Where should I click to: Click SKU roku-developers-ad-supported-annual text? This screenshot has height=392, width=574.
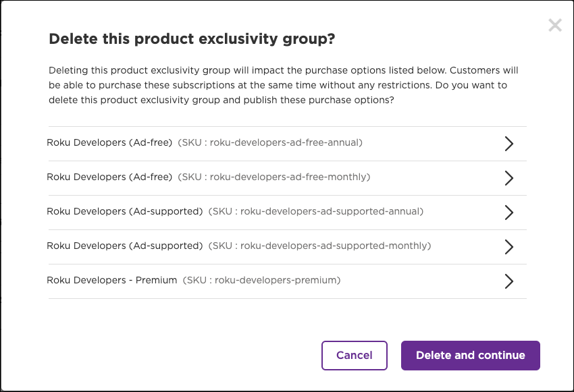point(316,211)
